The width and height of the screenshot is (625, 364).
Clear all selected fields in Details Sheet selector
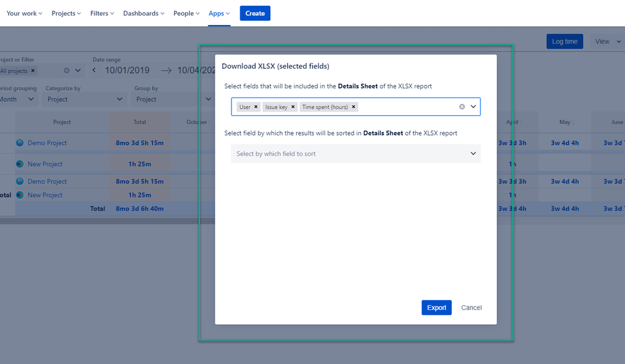[462, 107]
